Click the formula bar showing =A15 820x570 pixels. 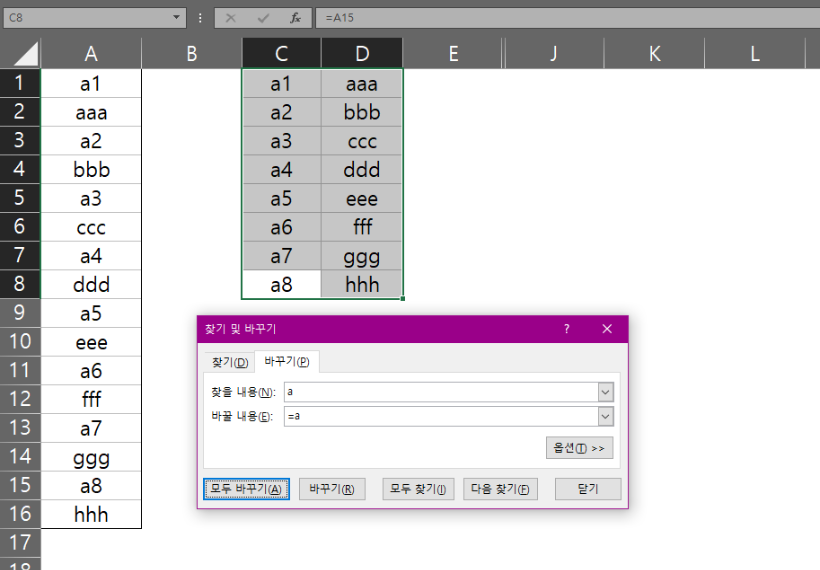[x=567, y=18]
